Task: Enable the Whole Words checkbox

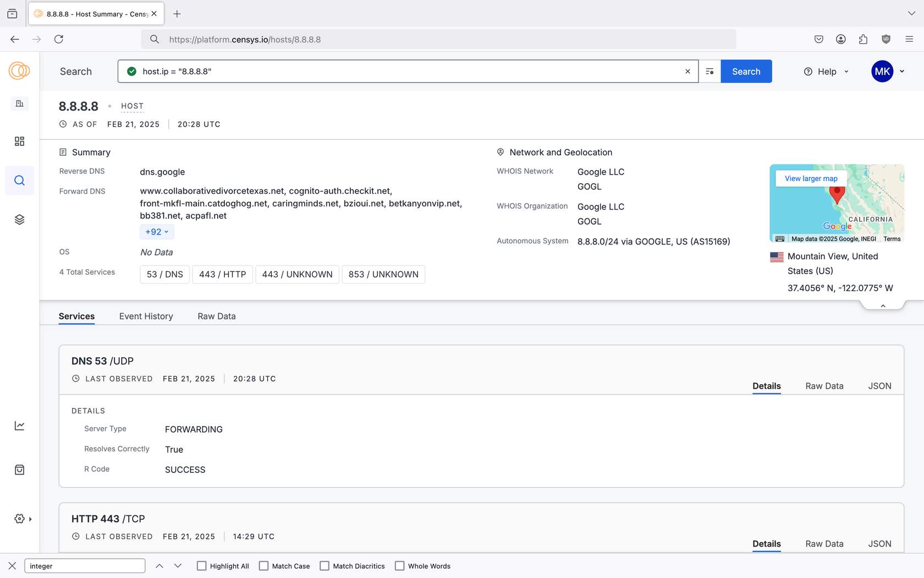Action: tap(400, 566)
